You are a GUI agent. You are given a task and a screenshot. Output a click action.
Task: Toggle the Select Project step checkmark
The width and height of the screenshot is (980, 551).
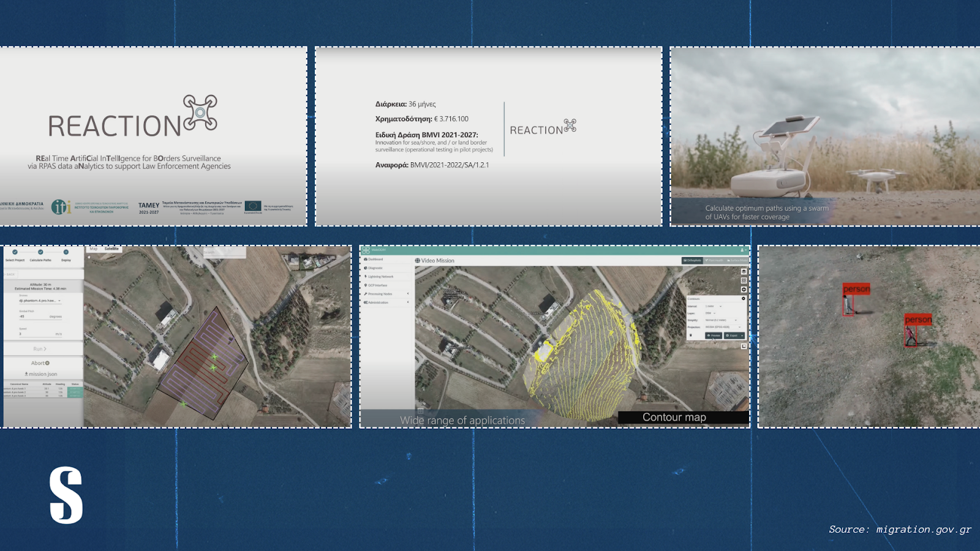[x=15, y=252]
